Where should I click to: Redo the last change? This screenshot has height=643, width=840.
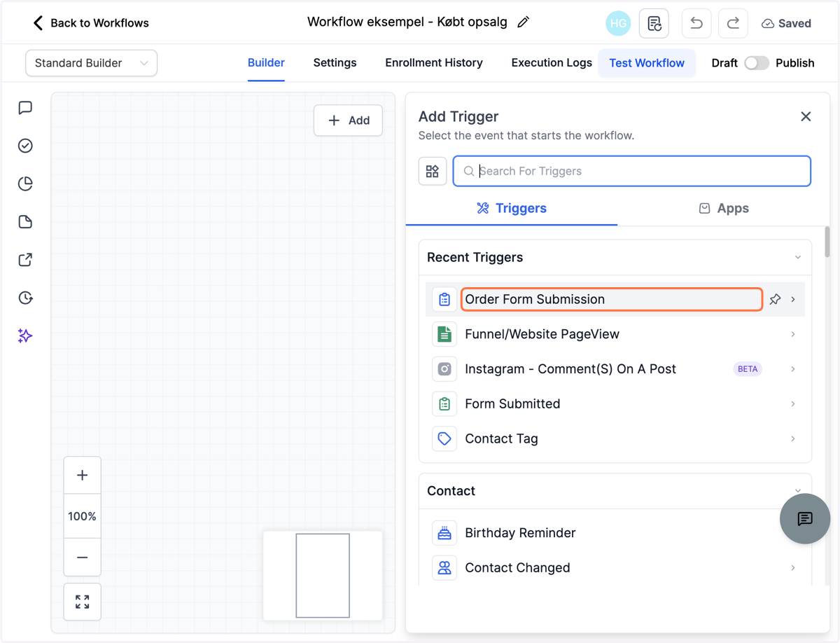point(733,23)
